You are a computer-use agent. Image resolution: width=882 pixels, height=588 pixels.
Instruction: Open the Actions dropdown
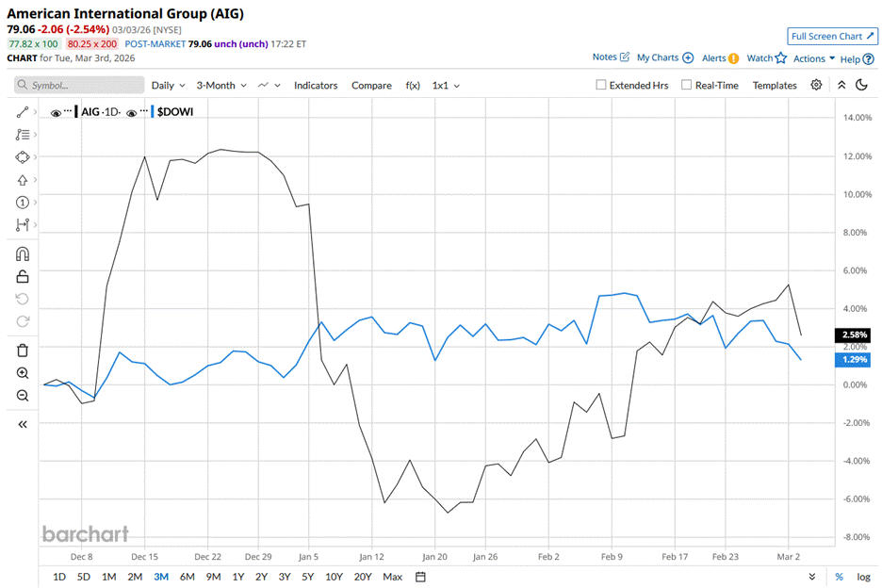[810, 57]
